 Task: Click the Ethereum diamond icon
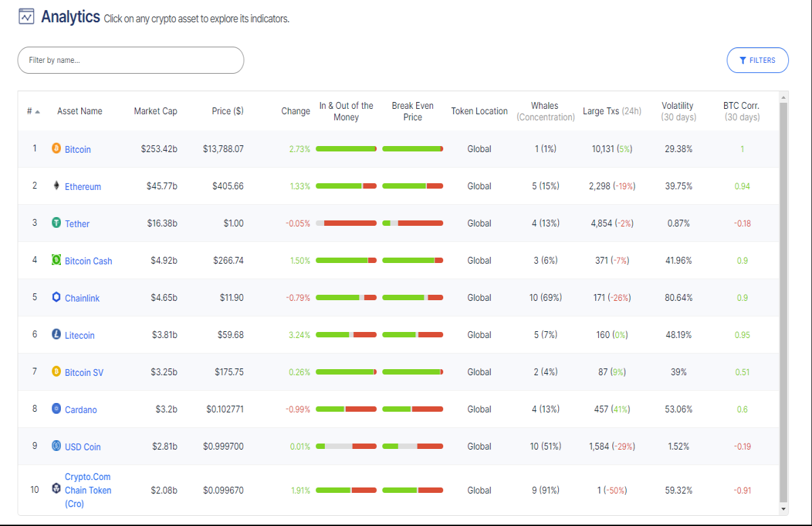[56, 186]
